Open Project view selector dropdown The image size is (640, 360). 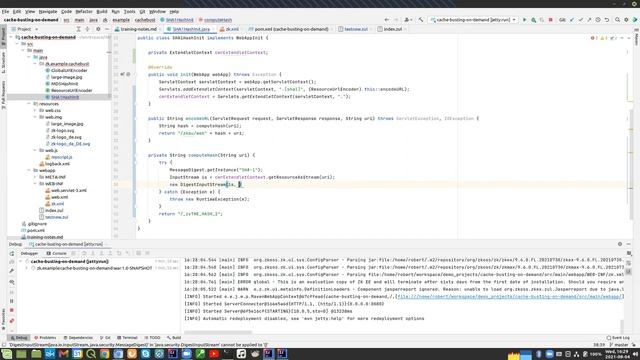[x=25, y=29]
